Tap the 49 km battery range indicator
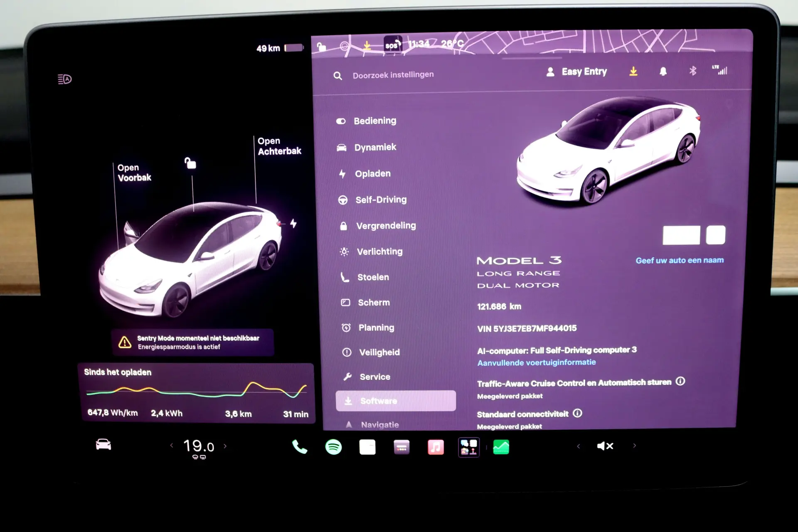798x532 pixels. pos(280,48)
